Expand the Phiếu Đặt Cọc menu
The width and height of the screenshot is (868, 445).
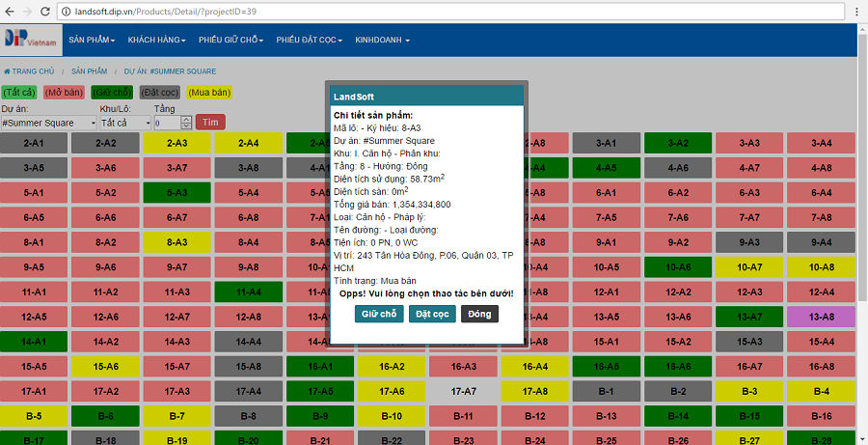tap(310, 41)
